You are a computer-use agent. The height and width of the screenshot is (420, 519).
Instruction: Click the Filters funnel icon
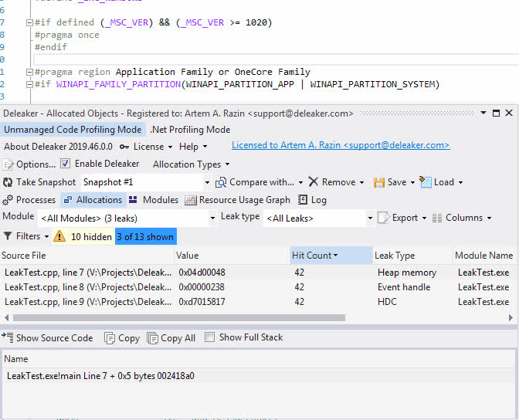pyautogui.click(x=8, y=236)
